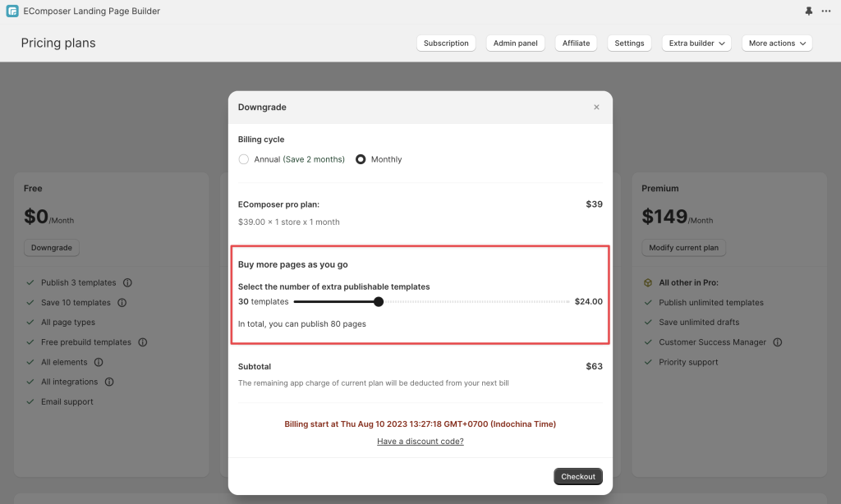
Task: Click Have a discount code link
Action: pos(420,442)
